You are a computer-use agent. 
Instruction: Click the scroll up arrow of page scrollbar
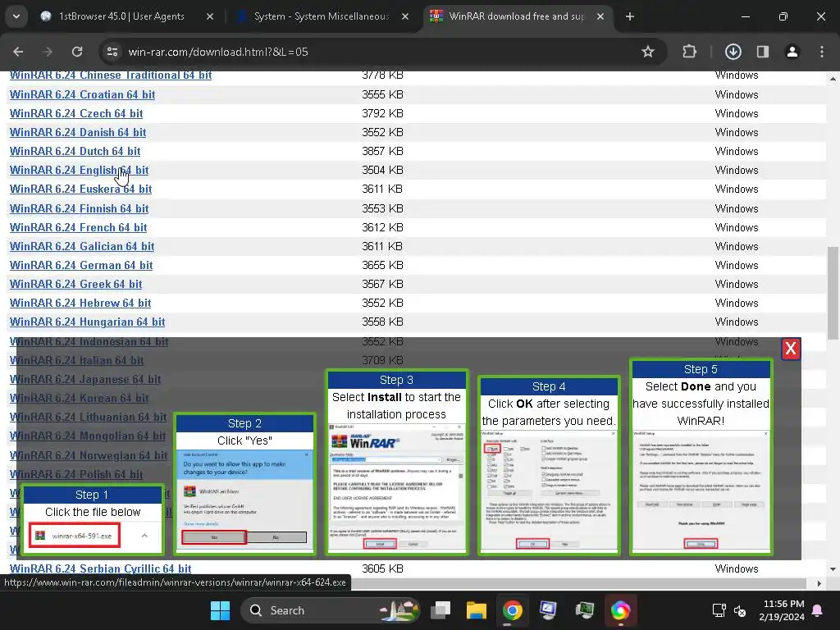833,79
